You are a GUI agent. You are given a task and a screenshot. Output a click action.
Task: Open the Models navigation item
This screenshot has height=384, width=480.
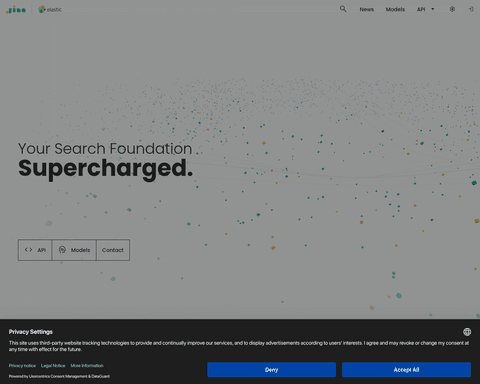click(395, 9)
